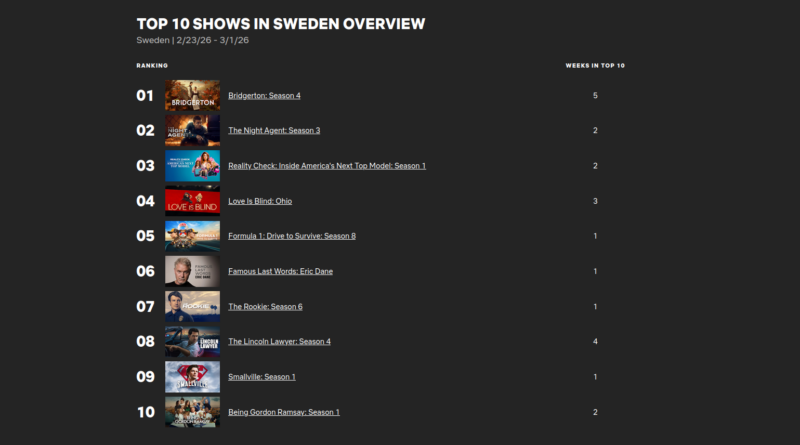This screenshot has height=445, width=800.
Task: Open Reality Check: Inside America's Next Top Model link
Action: [327, 166]
